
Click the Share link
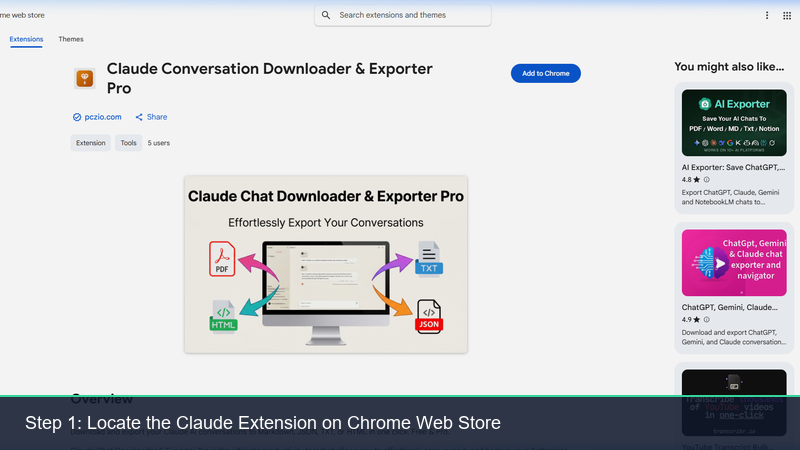[151, 117]
